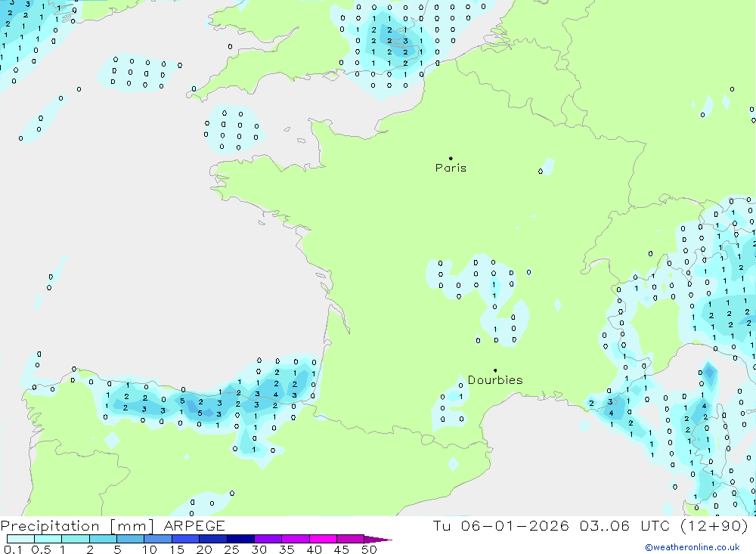
Task: Click the forecast date Tu 06-01-2026
Action: (501, 525)
